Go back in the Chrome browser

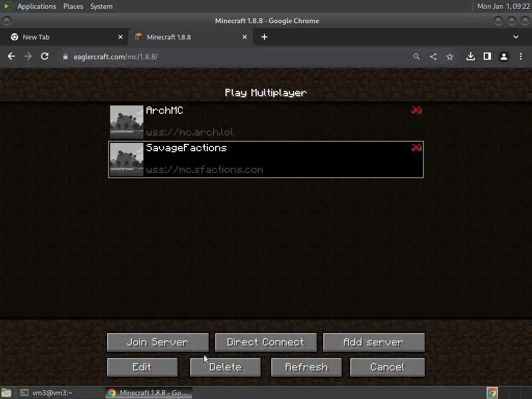11,56
